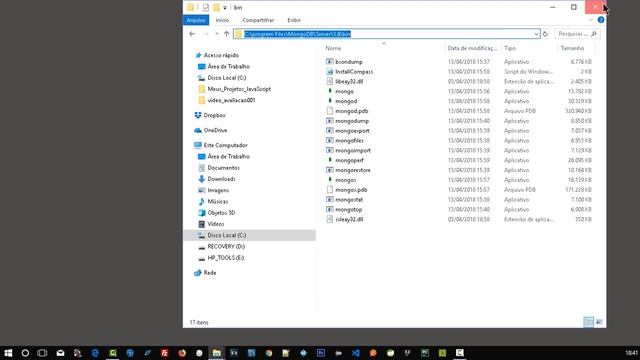Select Objetos 3D in the navigation pane
The height and width of the screenshot is (360, 640).
(221, 213)
